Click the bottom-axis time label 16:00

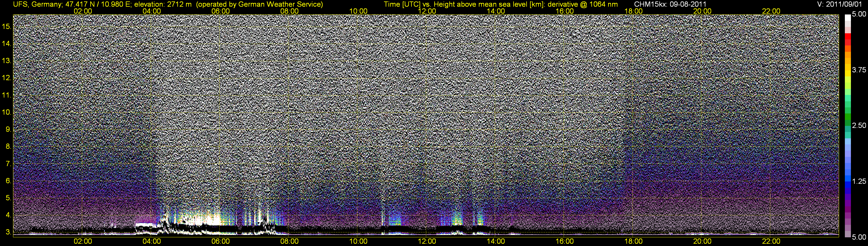tap(565, 241)
